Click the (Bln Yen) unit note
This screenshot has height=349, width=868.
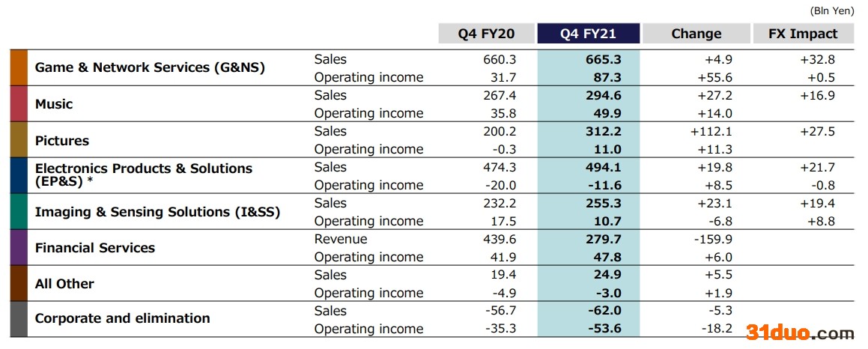[x=834, y=11]
